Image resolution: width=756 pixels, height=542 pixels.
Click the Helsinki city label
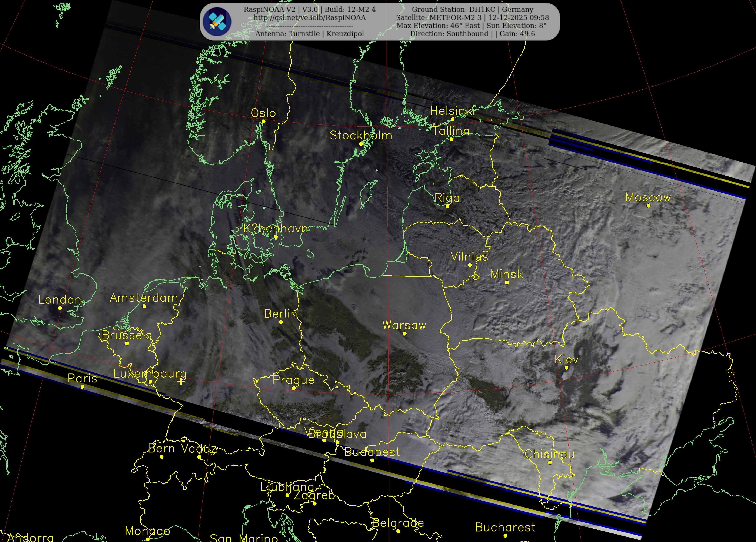pos(452,111)
